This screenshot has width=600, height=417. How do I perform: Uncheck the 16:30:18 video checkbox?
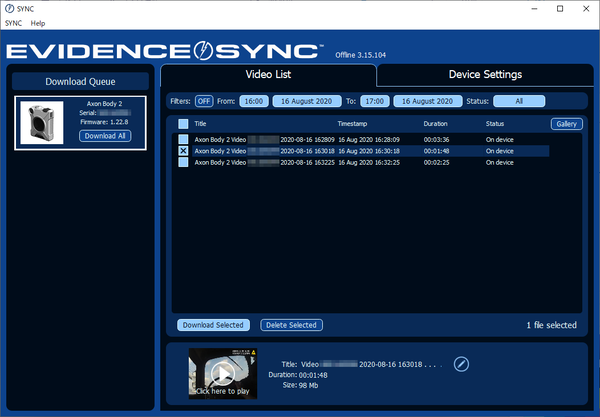[x=183, y=151]
